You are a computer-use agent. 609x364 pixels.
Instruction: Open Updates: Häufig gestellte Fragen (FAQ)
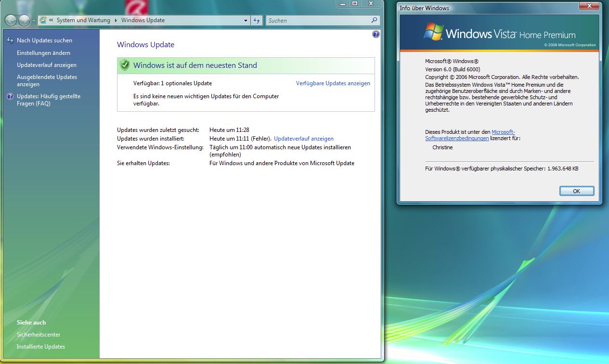49,100
